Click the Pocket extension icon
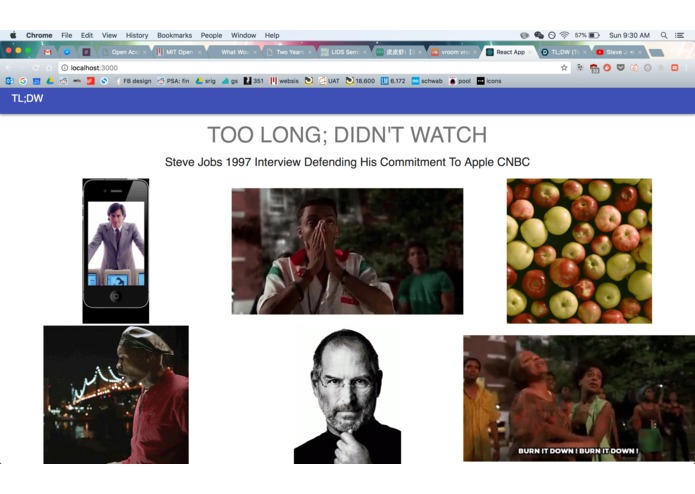Viewport: 695px width, 494px height. tap(621, 67)
